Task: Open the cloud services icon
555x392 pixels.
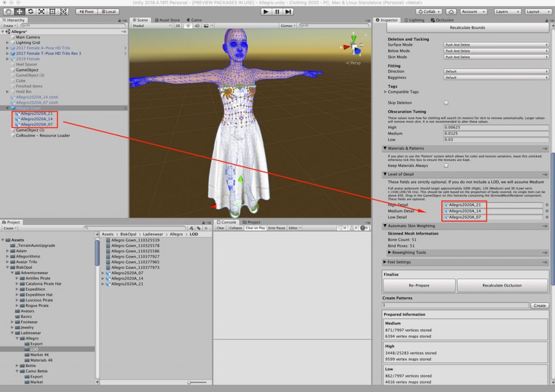Action: coord(451,12)
